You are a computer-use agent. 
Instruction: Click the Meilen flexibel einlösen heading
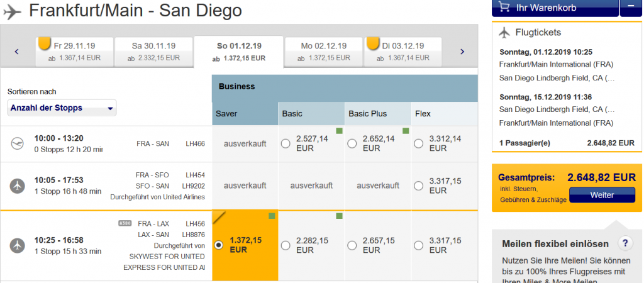pos(555,244)
